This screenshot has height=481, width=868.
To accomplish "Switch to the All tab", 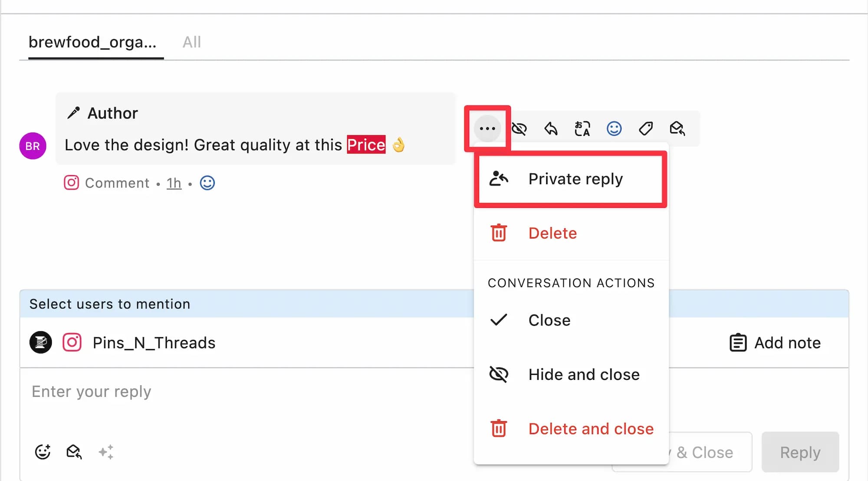I will click(191, 42).
